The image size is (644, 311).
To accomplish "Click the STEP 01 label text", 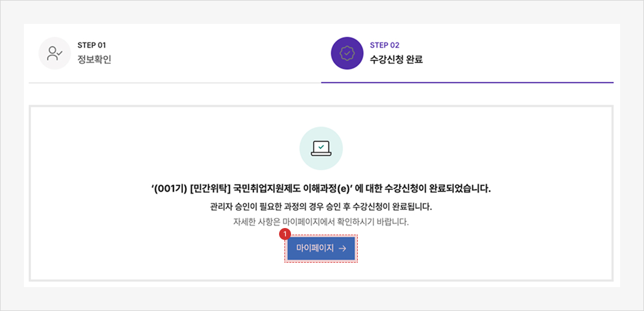I will tap(92, 45).
